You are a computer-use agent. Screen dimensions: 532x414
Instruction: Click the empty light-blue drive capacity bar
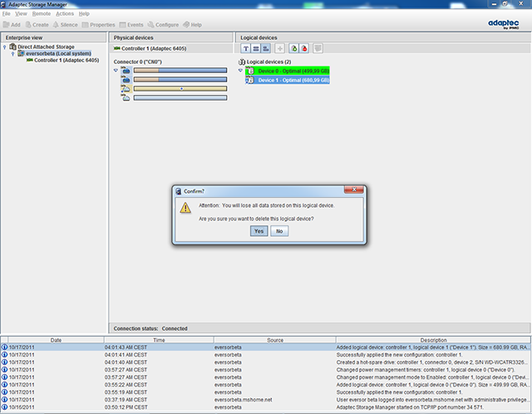pyautogui.click(x=180, y=98)
